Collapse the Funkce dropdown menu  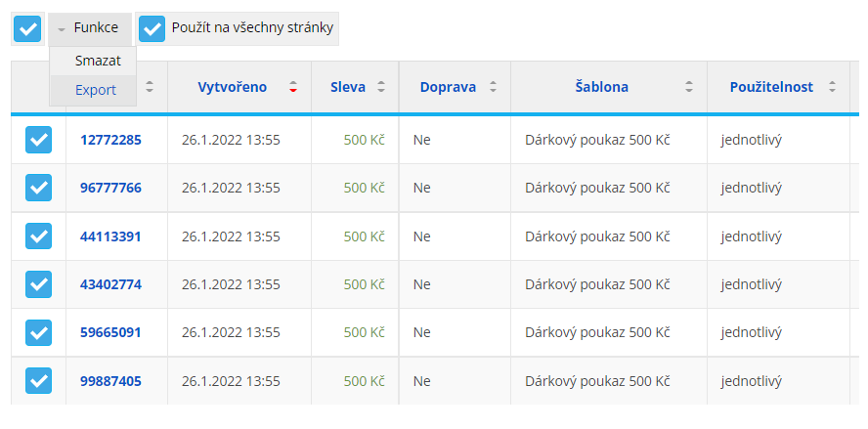tap(90, 28)
